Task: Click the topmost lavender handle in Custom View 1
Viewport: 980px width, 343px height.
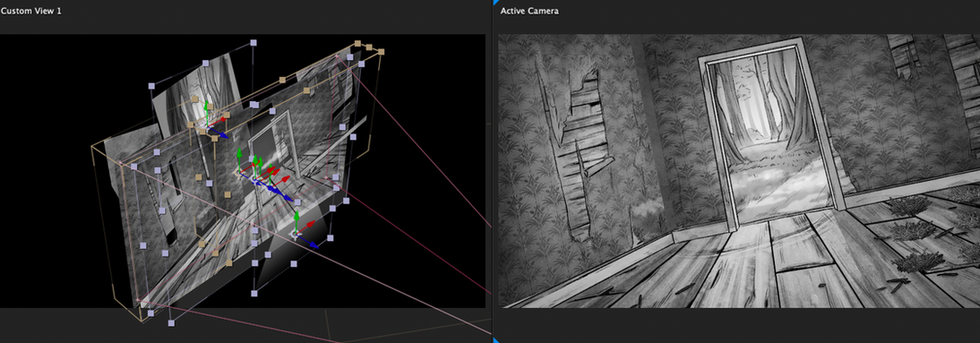Action: (x=254, y=42)
